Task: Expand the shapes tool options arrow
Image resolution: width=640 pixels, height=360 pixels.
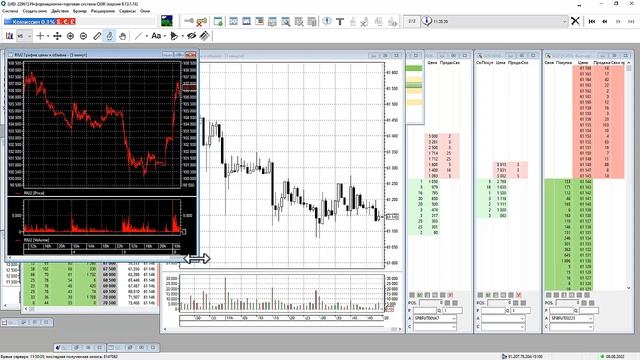Action: 182,36
